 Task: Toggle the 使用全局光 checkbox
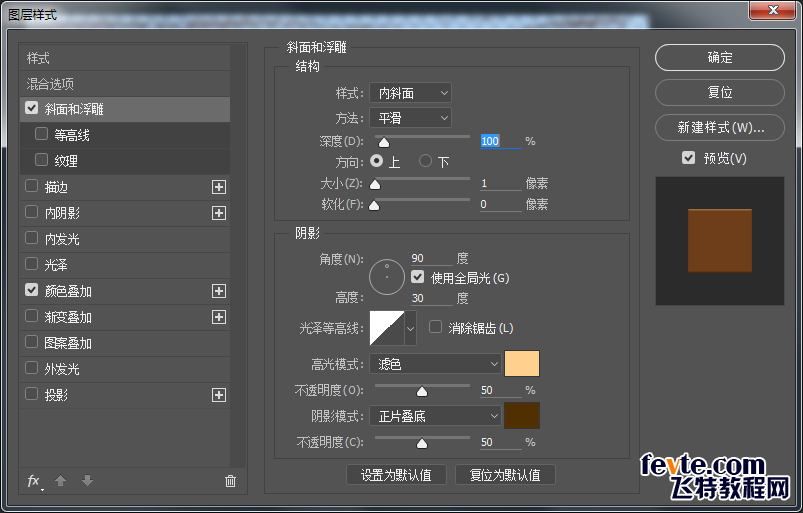point(418,277)
